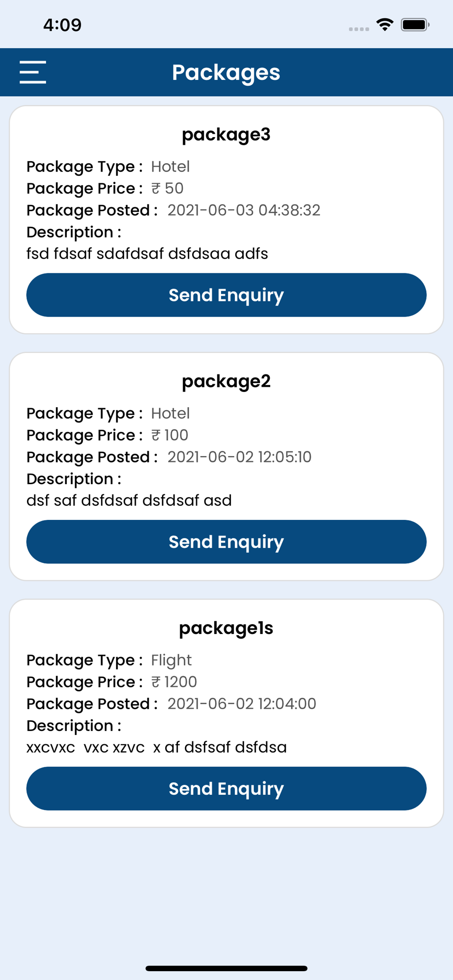Select the package3 title
The height and width of the screenshot is (980, 453).
pyautogui.click(x=226, y=135)
